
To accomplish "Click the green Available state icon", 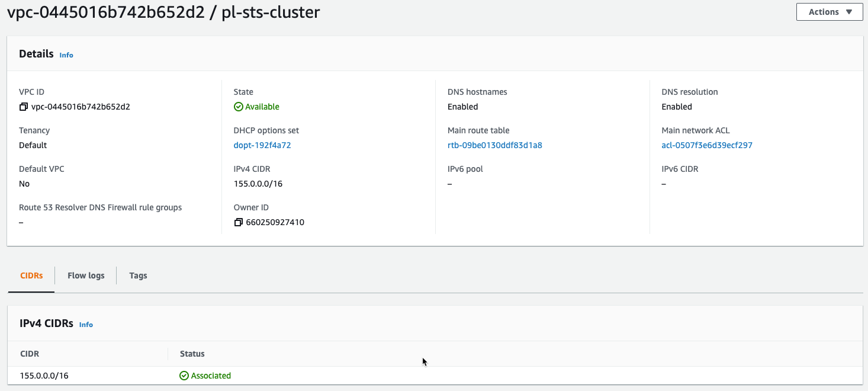I will tap(238, 107).
